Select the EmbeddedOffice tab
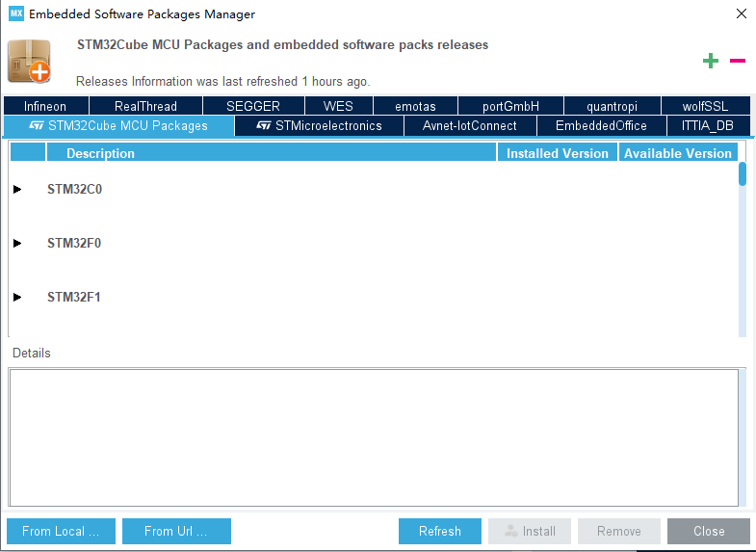The height and width of the screenshot is (552, 756). click(601, 126)
